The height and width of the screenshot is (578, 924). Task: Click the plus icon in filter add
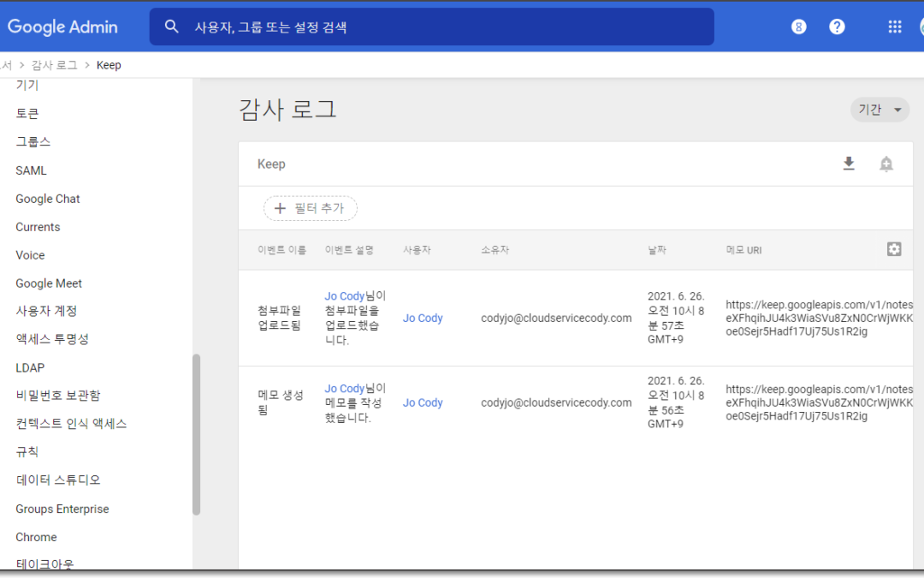click(280, 208)
